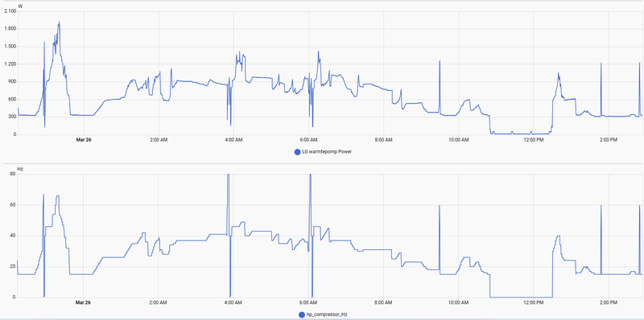Click the 10:00 AM label on power chart
The width and height of the screenshot is (644, 320).
click(459, 140)
